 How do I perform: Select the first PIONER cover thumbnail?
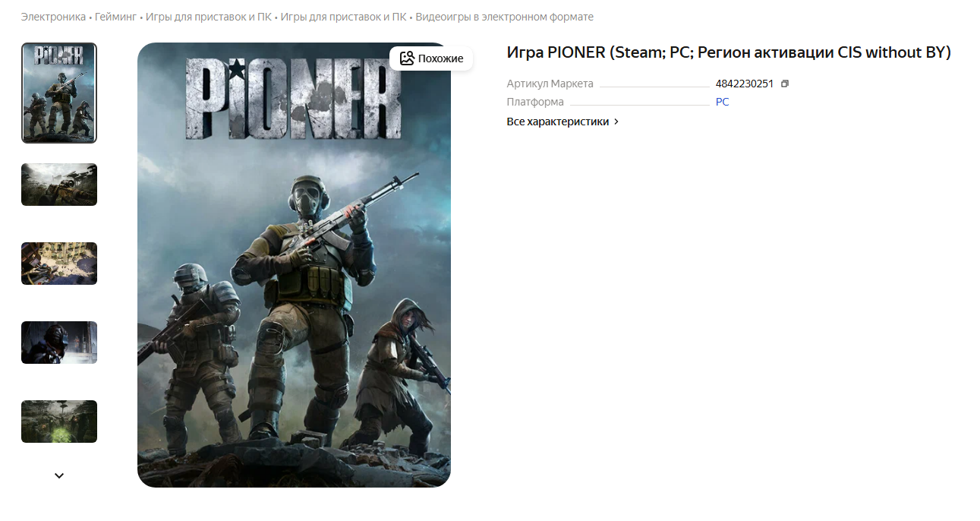click(x=59, y=93)
